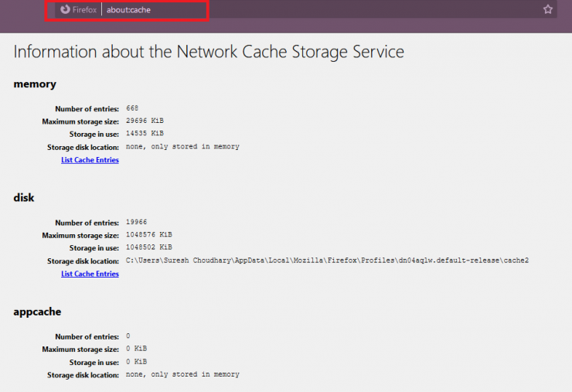This screenshot has height=392, width=572.
Task: Click the 'memory' section heading
Action: (x=35, y=84)
